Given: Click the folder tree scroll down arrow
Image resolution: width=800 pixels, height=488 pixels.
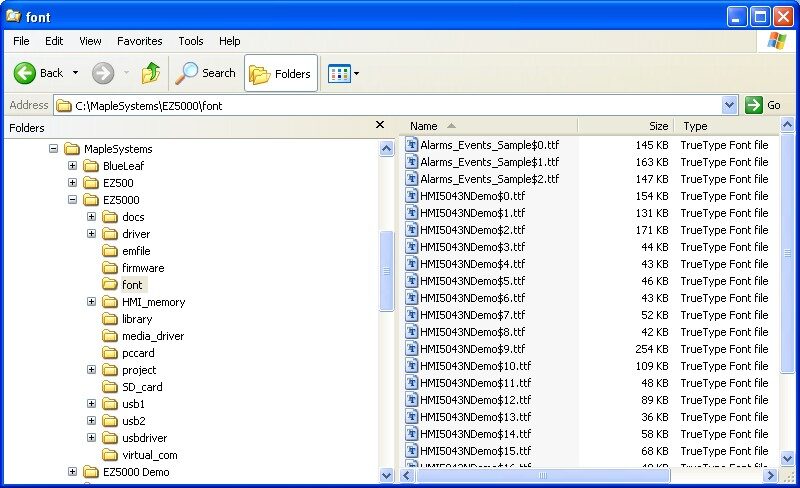Looking at the screenshot, I should [386, 475].
